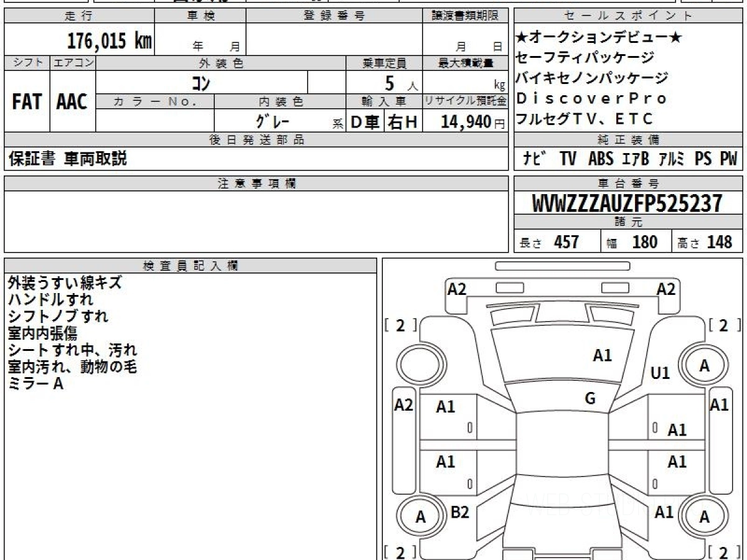
Task: Click the D車 cell
Action: click(365, 122)
